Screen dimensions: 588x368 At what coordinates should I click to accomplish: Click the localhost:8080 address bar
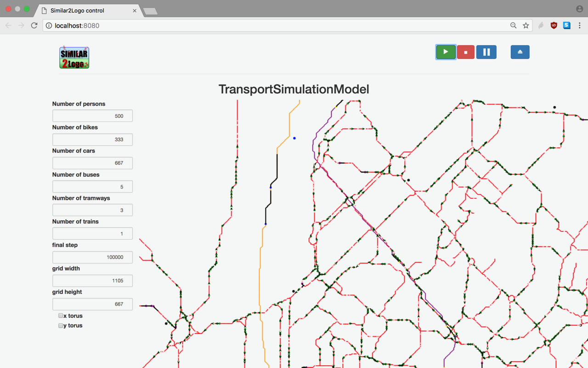coord(276,26)
